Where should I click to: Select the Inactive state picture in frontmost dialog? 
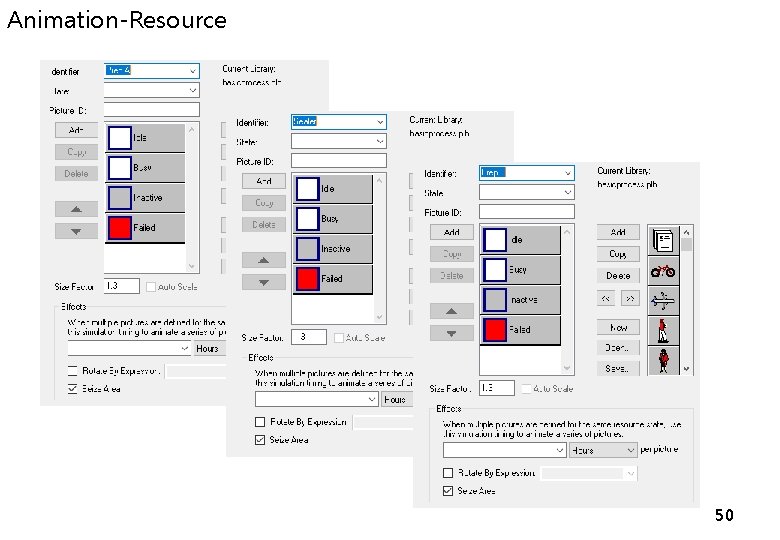tap(520, 300)
